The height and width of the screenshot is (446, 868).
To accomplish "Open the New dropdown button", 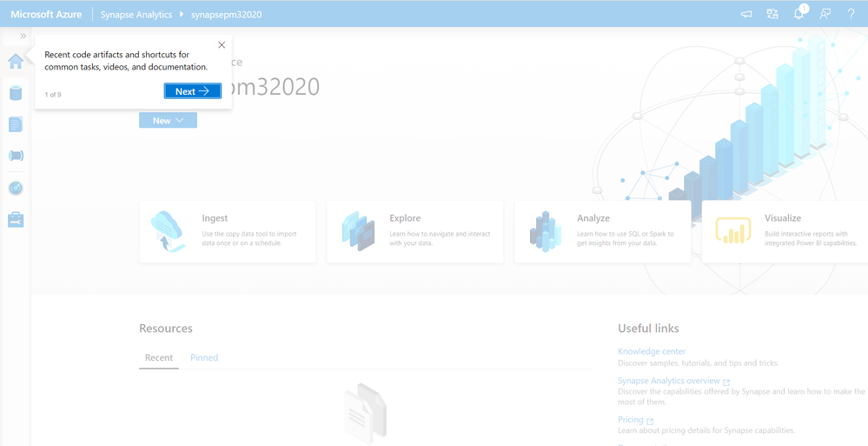I will pyautogui.click(x=168, y=120).
